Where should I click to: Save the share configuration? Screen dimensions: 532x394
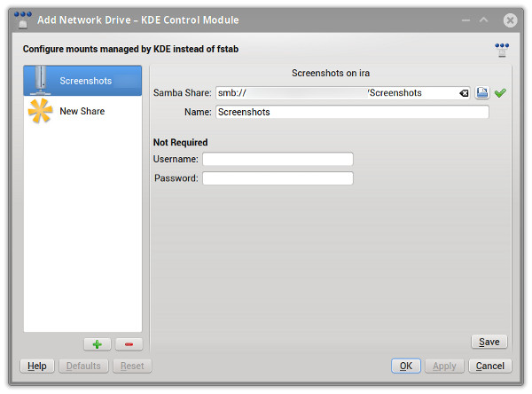click(489, 342)
